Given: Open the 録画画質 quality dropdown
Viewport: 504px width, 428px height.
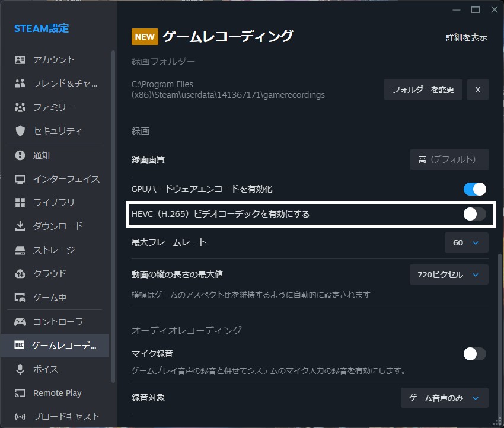Looking at the screenshot, I should [x=449, y=159].
